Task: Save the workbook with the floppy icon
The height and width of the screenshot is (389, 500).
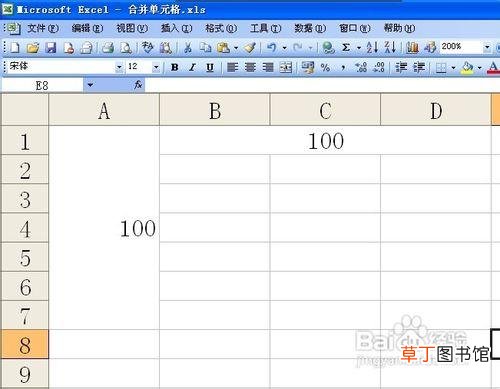Action: pyautogui.click(x=51, y=48)
